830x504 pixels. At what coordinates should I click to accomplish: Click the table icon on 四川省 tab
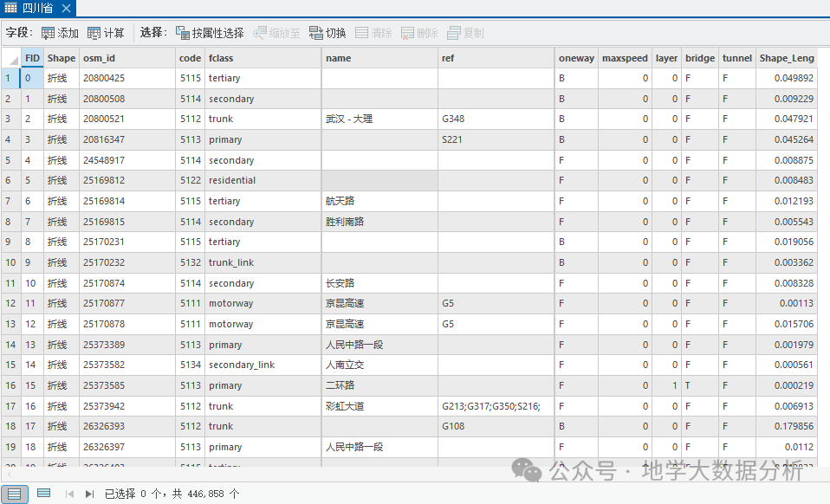pos(10,8)
